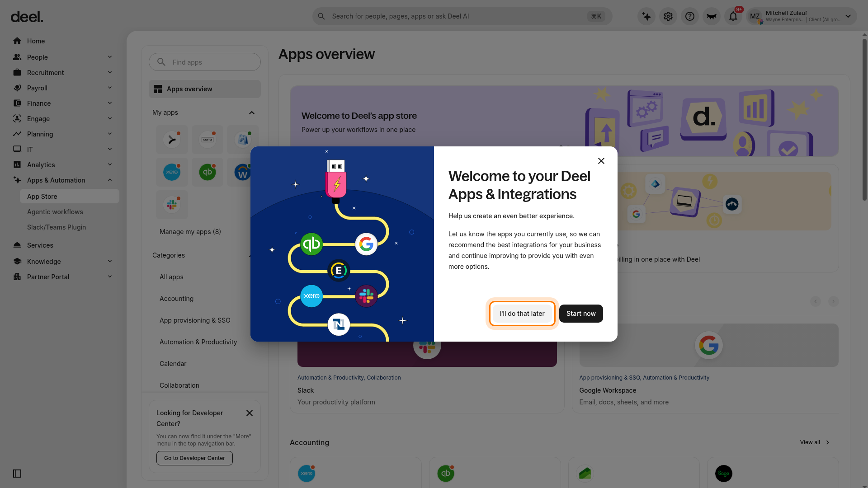This screenshot has width=868, height=488.
Task: Select the Apps overview tab
Action: [x=205, y=89]
